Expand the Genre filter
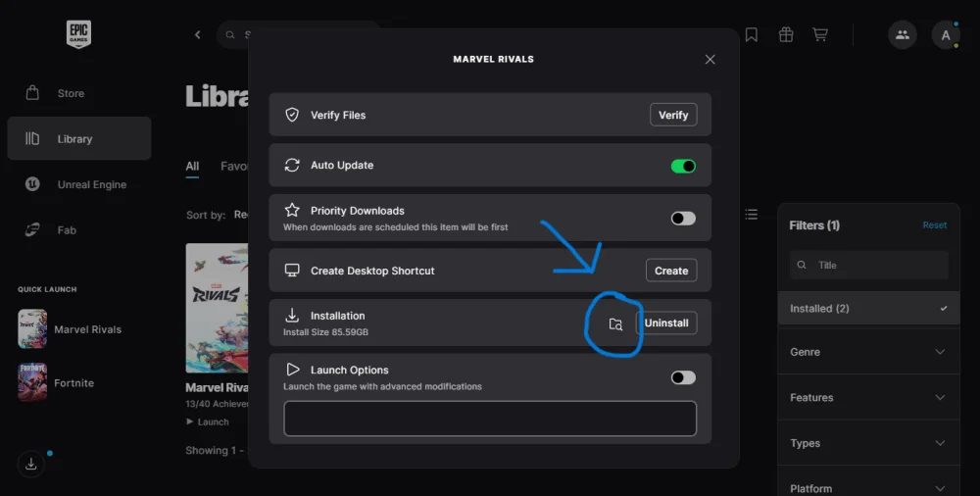Image resolution: width=980 pixels, height=496 pixels. 868,352
